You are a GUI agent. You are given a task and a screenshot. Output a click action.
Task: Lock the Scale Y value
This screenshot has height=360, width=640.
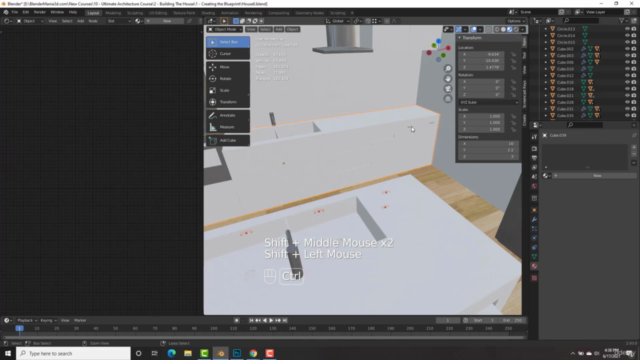513,123
